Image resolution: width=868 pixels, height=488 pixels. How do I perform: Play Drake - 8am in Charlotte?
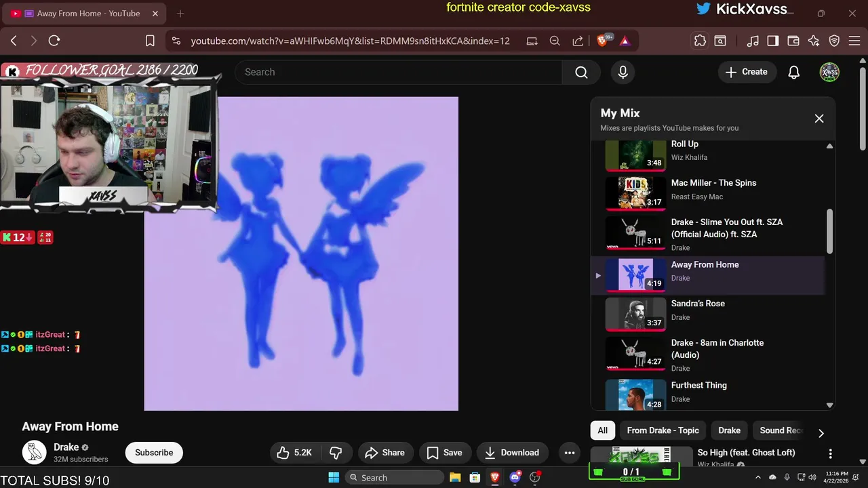click(709, 354)
